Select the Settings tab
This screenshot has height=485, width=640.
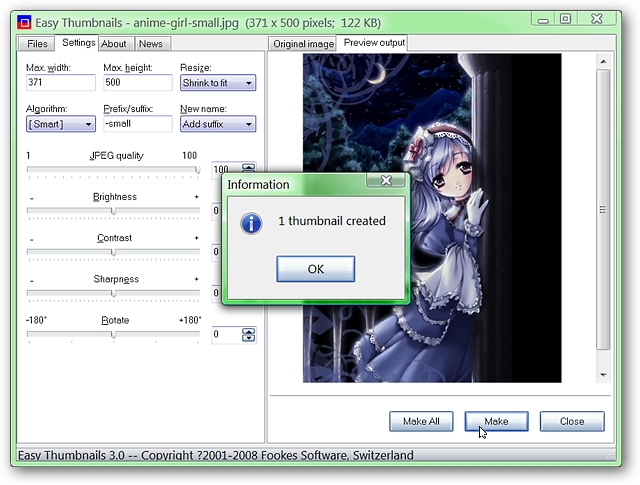pyautogui.click(x=78, y=43)
